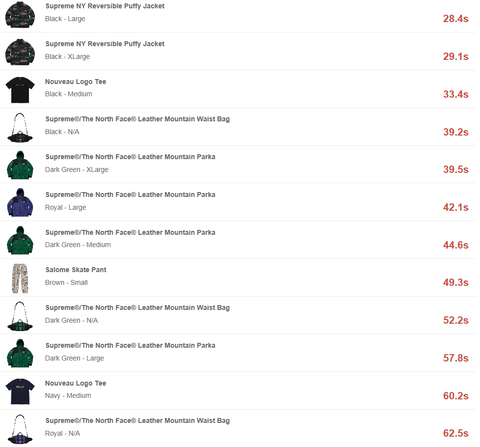Select the Dark Green Medium Parka thumbnail
The width and height of the screenshot is (480, 447).
[x=20, y=241]
